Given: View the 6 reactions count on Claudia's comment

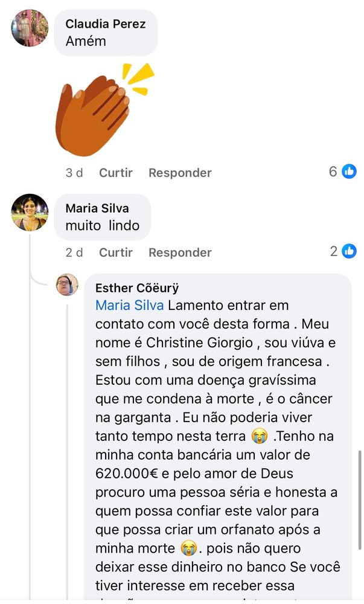Looking at the screenshot, I should (333, 172).
